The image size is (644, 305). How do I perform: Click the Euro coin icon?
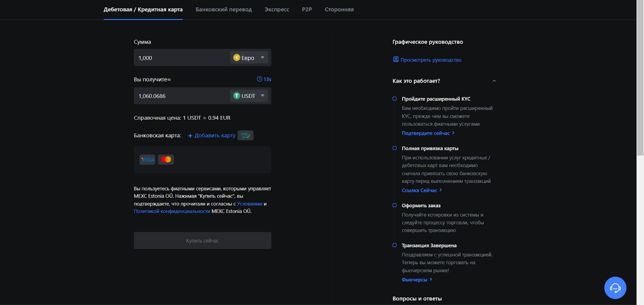click(x=237, y=57)
